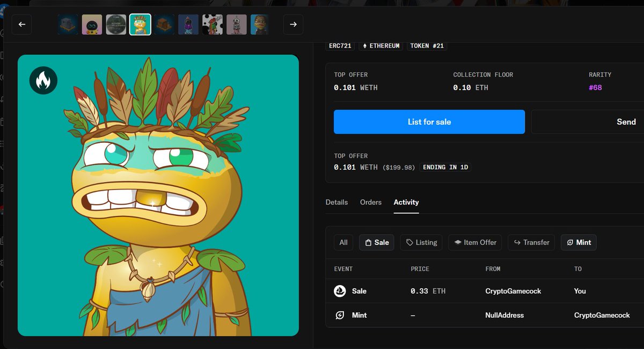Go to the next item with right arrow
644x349 pixels.
point(293,24)
